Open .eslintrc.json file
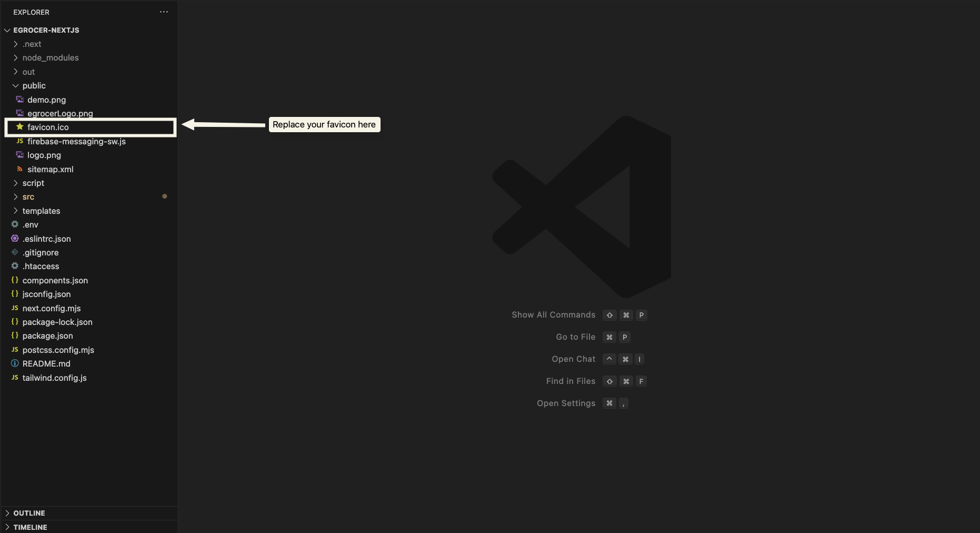 click(47, 239)
